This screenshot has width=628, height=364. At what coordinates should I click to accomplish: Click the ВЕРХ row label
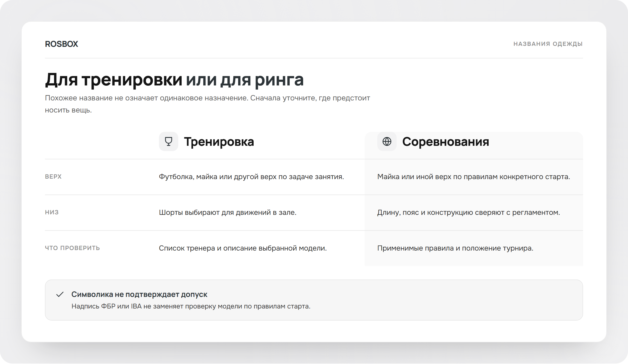(53, 176)
